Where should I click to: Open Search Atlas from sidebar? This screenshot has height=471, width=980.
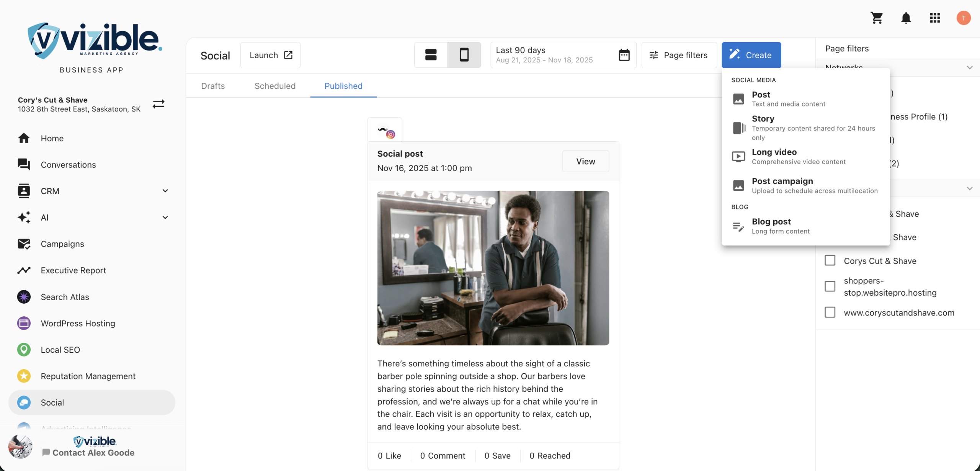pyautogui.click(x=65, y=297)
